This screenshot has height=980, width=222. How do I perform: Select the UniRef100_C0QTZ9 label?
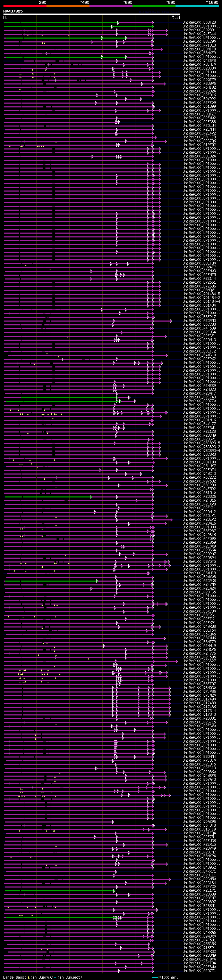[x=199, y=80]
